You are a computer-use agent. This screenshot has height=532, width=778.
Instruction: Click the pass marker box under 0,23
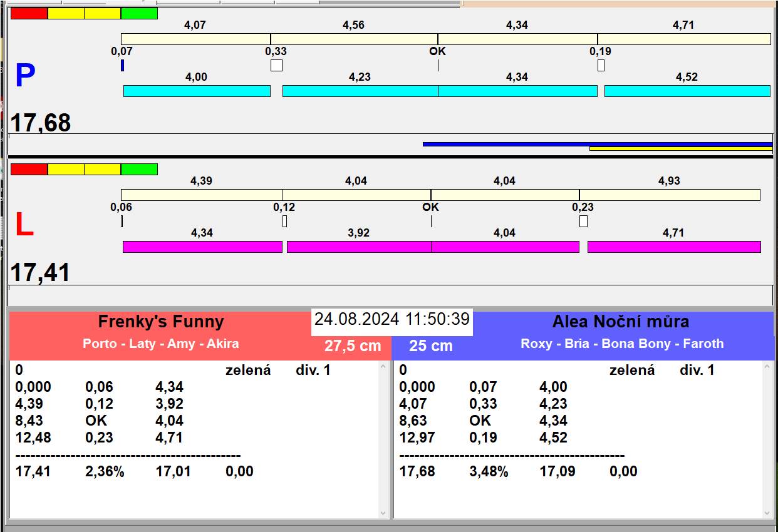pyautogui.click(x=583, y=222)
